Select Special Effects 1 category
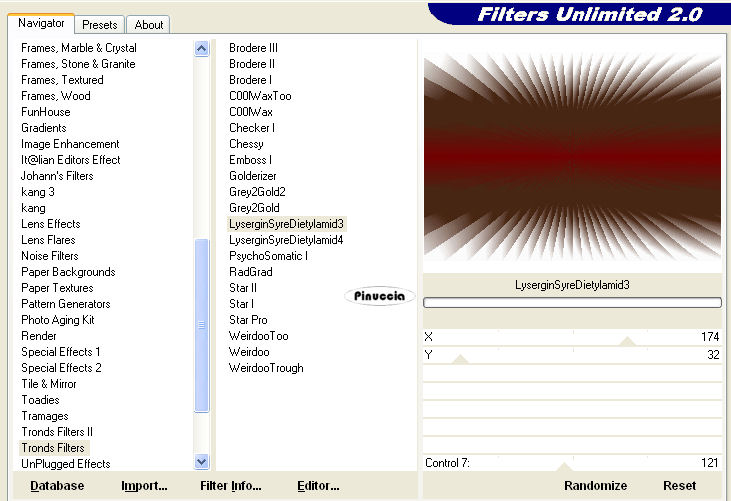 (61, 352)
